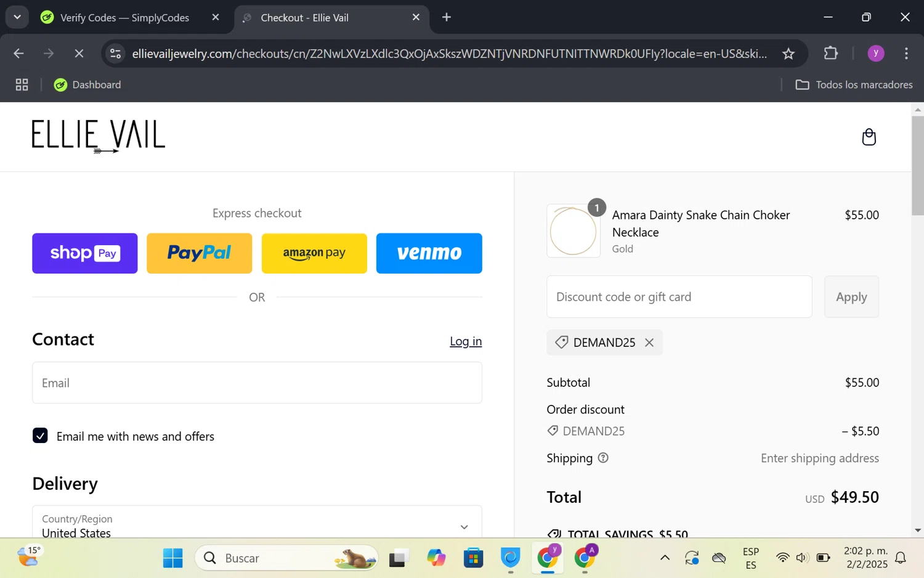
Task: Open the apps grid in bookmarks bar
Action: pyautogui.click(x=22, y=84)
